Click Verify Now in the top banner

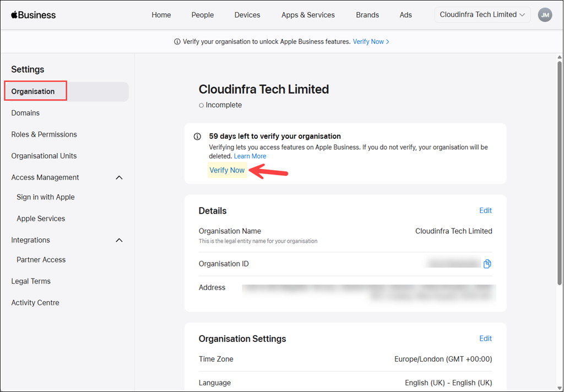click(371, 42)
